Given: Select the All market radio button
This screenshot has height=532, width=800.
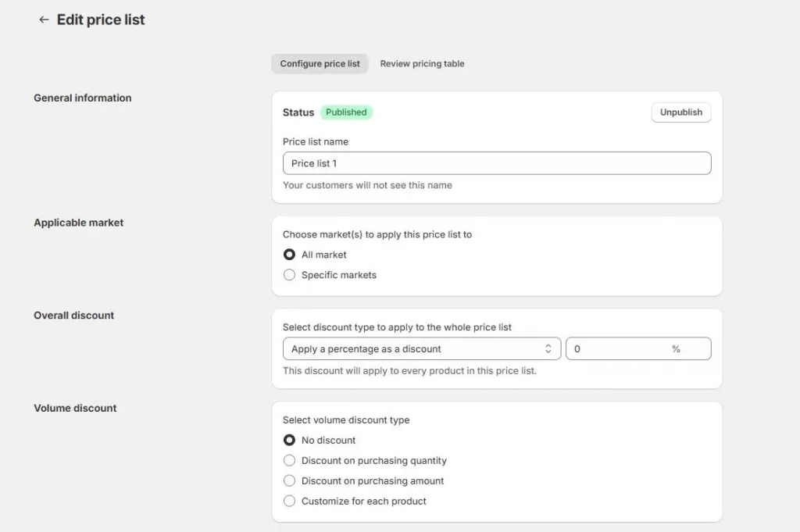Looking at the screenshot, I should (x=289, y=254).
